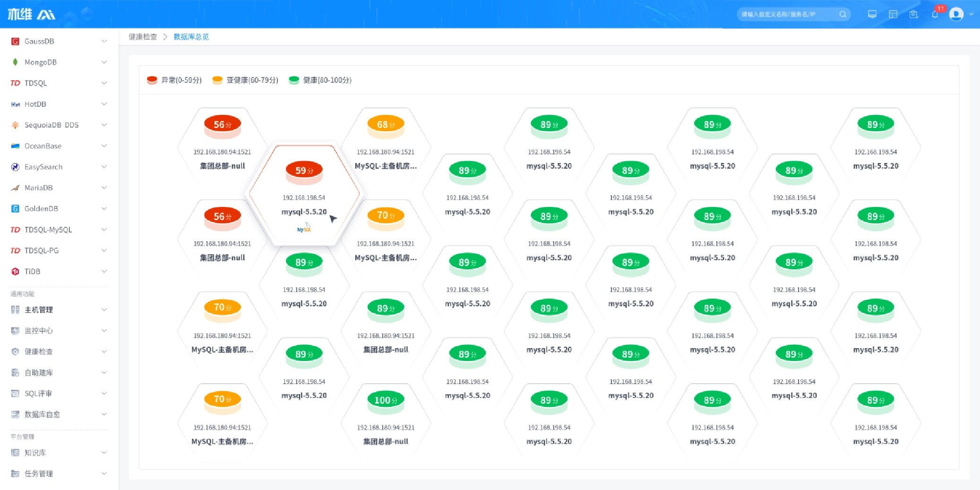Expand the 主机管理 chevron

(104, 310)
